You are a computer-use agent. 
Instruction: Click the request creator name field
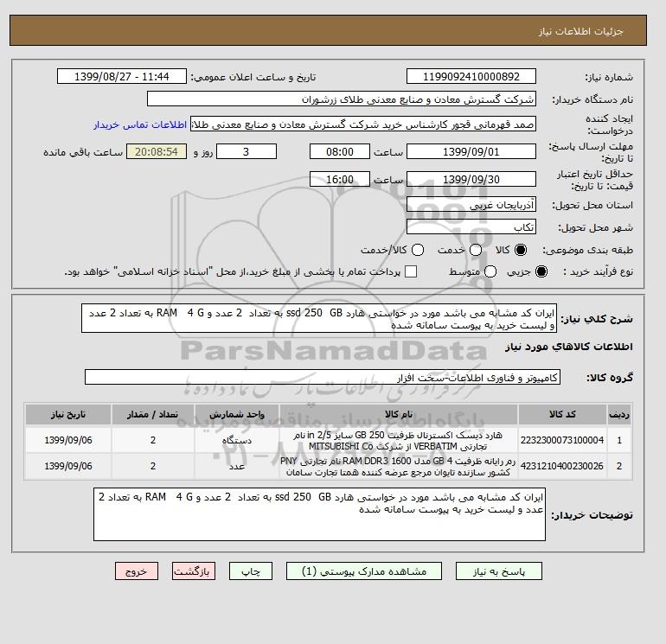pos(363,124)
